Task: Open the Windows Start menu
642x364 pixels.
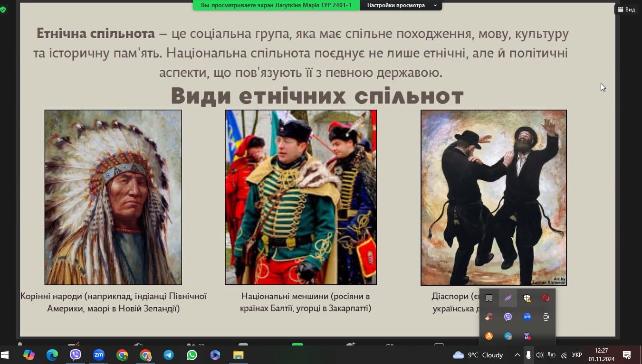Action: pyautogui.click(x=6, y=355)
